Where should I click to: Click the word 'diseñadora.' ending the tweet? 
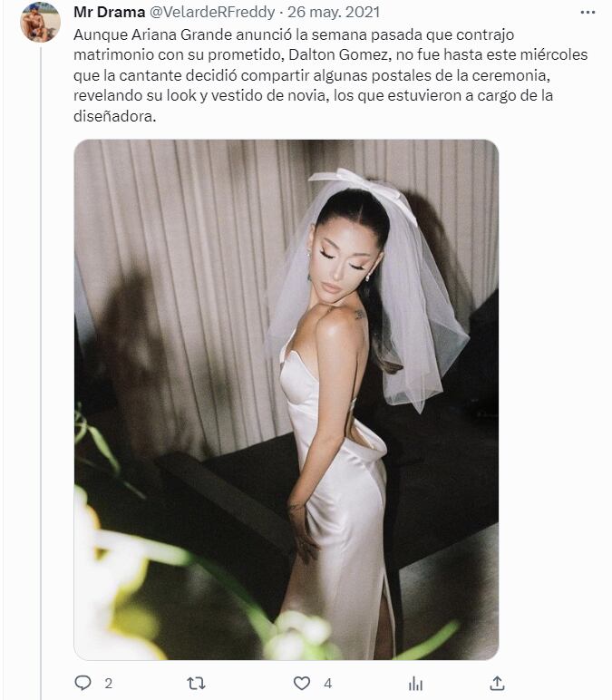[x=115, y=116]
